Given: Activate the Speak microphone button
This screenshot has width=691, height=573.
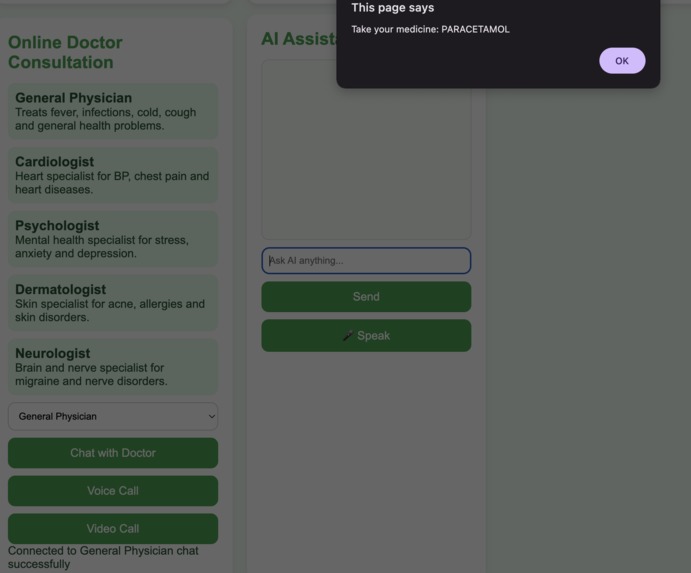Looking at the screenshot, I should click(366, 336).
